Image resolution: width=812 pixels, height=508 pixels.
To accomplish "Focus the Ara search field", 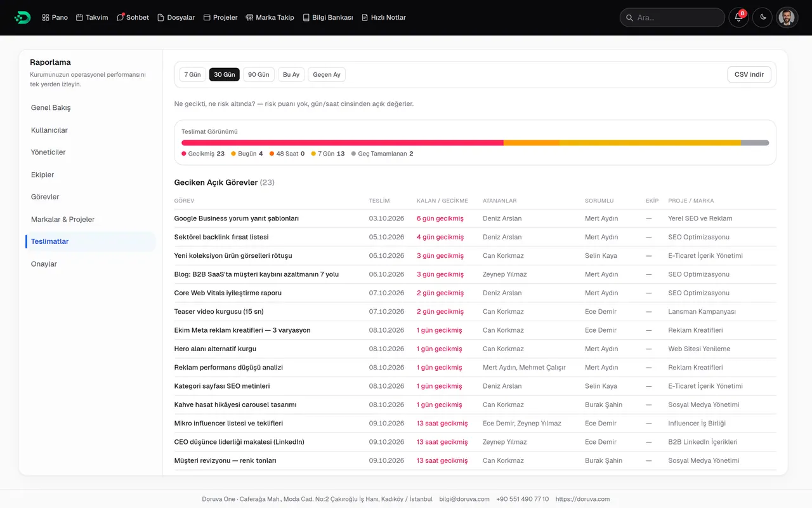I will 672,17.
